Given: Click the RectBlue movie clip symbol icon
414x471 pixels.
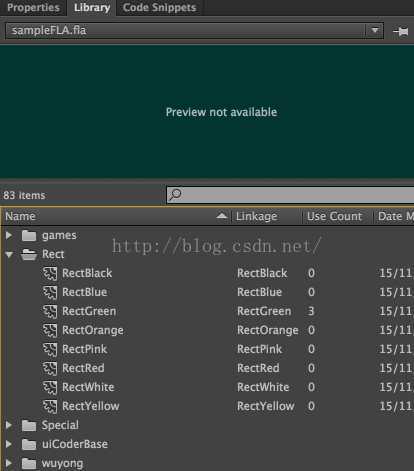Looking at the screenshot, I should pos(50,292).
